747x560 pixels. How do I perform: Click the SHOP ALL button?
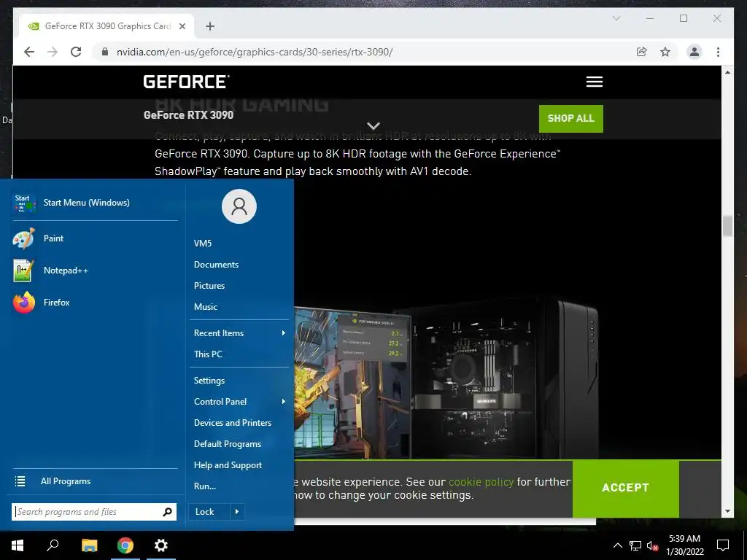pyautogui.click(x=570, y=119)
